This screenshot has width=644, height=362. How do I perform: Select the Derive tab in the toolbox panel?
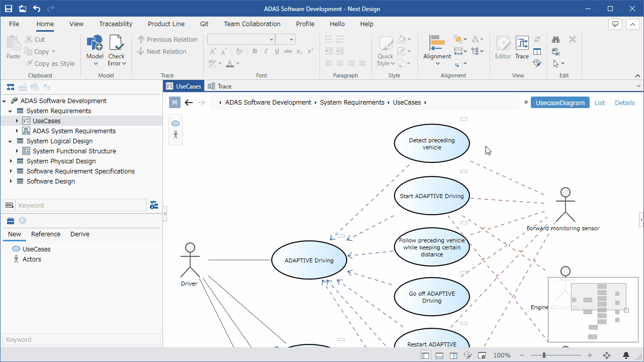pyautogui.click(x=80, y=234)
